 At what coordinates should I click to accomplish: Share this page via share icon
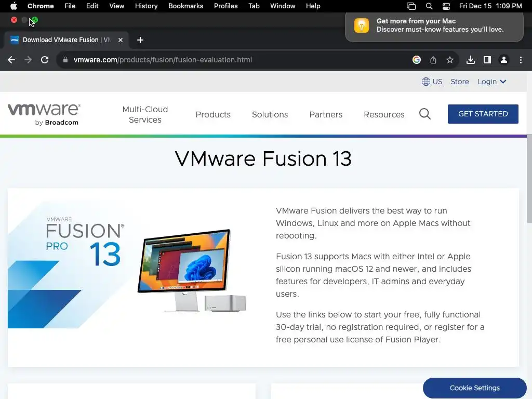point(433,60)
